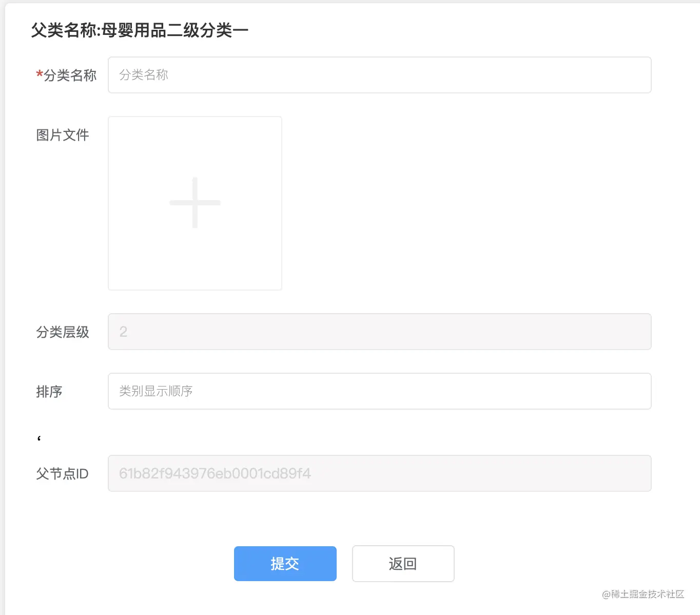This screenshot has height=615, width=700.
Task: Click the 排序 label
Action: 49,392
